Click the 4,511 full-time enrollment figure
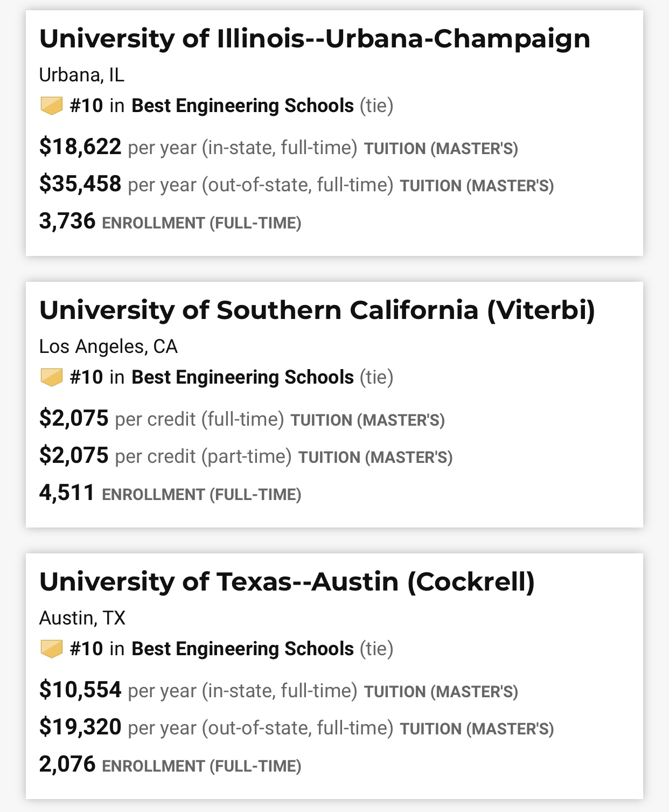669x812 pixels. click(x=67, y=493)
